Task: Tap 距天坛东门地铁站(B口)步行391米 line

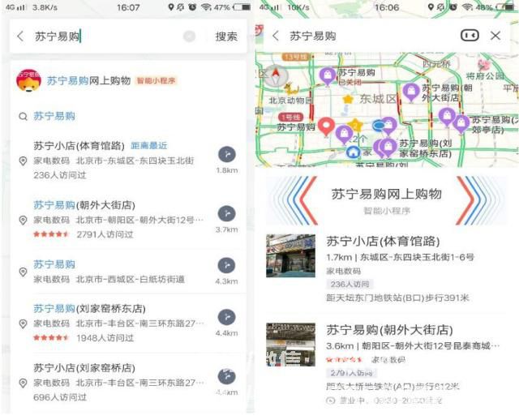Action: pos(397,298)
